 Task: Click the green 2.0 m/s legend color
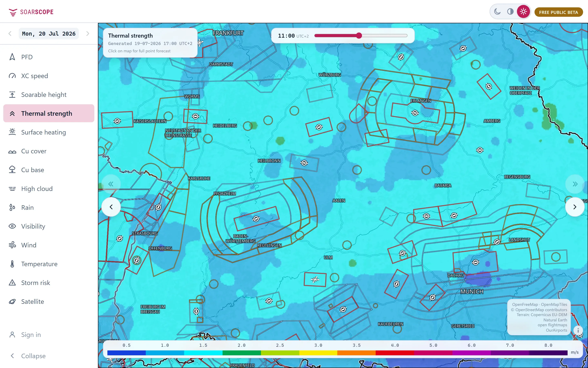pos(242,353)
